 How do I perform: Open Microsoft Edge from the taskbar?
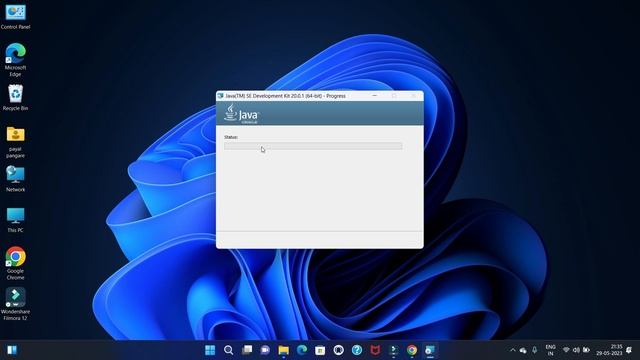302,350
